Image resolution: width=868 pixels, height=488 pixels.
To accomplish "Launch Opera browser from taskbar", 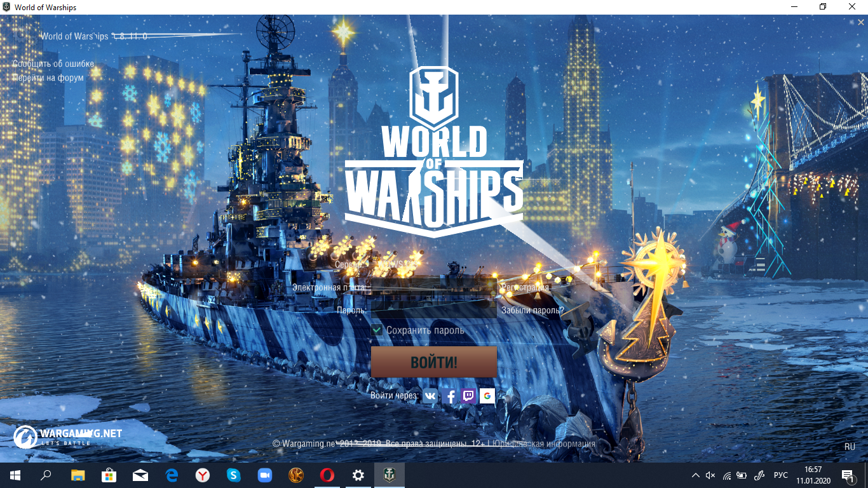I will (327, 475).
